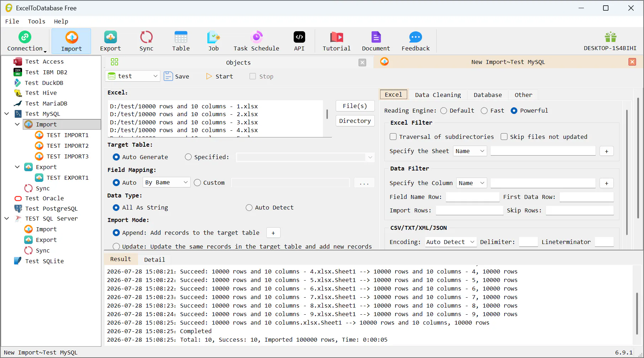Switch to the Data Cleaning tab
644x358 pixels.
pos(438,95)
